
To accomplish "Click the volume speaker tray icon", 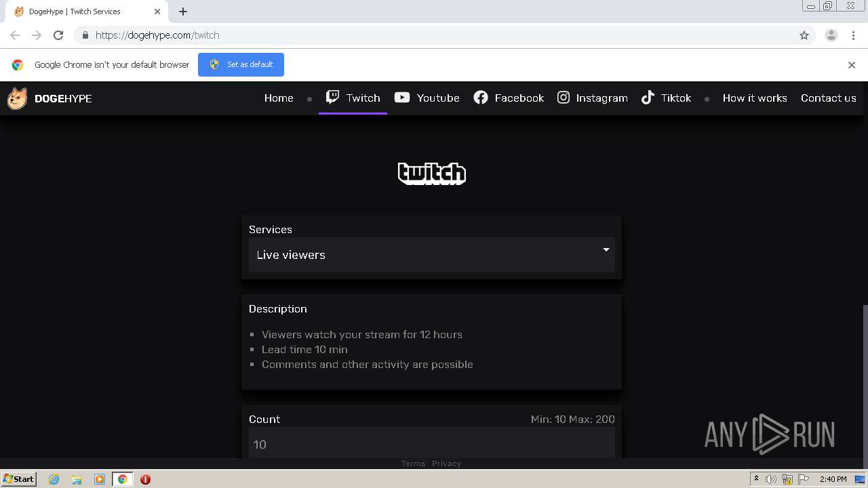I will click(771, 479).
